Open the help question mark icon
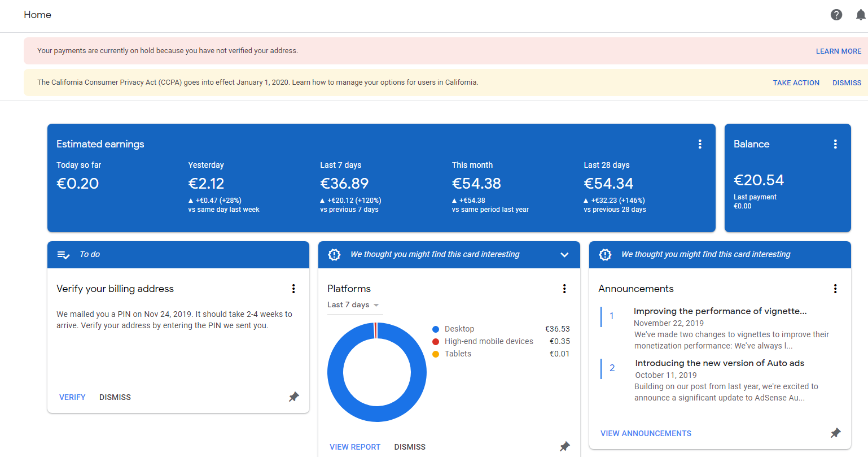 [x=836, y=15]
